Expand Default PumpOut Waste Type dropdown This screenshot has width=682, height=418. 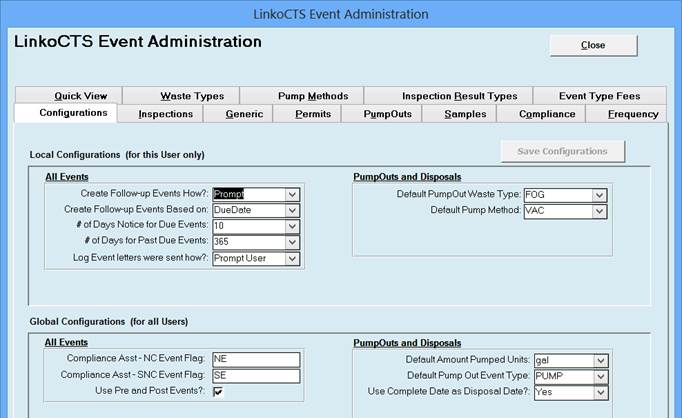(599, 195)
